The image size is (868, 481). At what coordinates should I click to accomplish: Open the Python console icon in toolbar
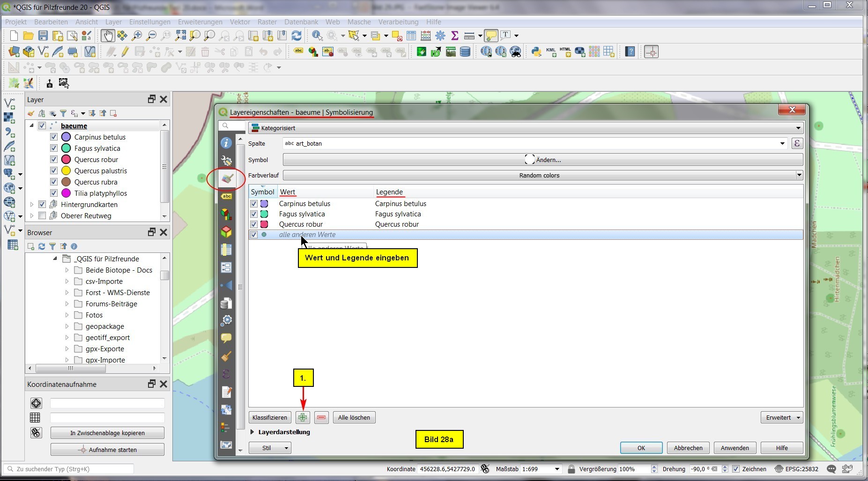[x=536, y=52]
